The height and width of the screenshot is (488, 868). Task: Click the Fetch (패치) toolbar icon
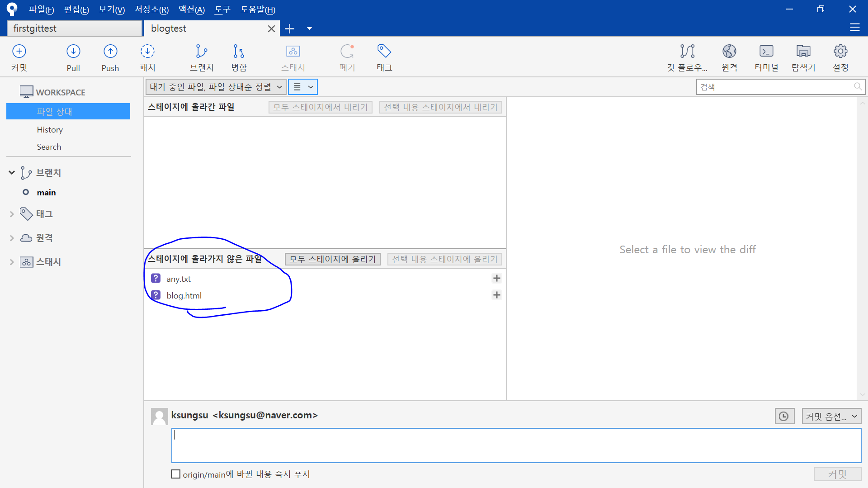click(x=147, y=57)
